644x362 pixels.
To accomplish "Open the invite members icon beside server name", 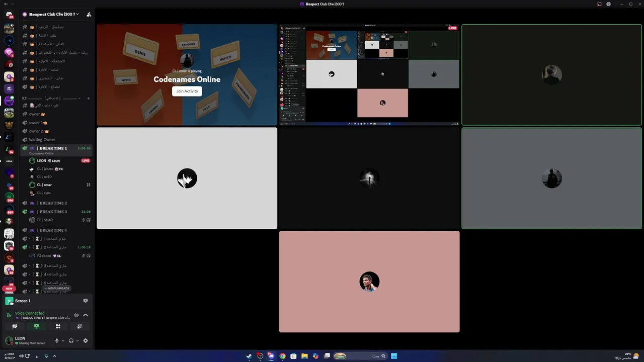I will pos(89,14).
